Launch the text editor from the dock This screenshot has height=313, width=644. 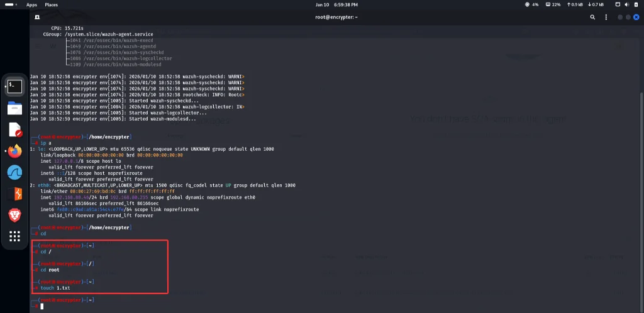click(x=15, y=129)
